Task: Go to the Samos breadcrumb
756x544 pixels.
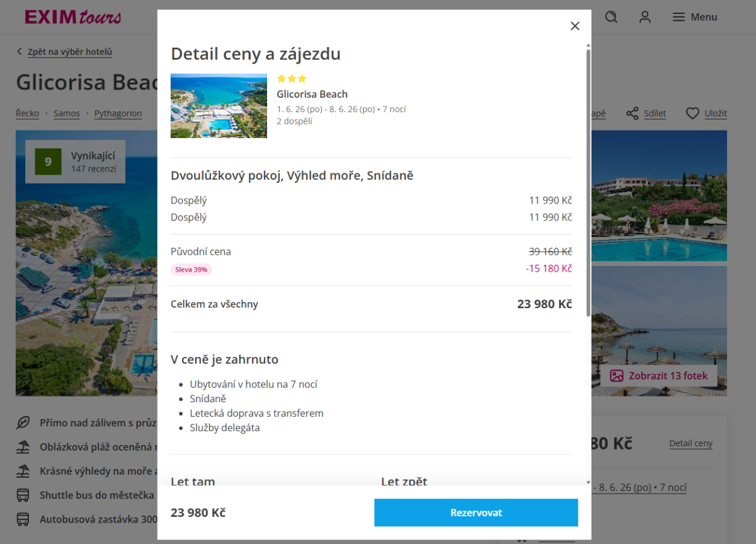Action: [67, 113]
